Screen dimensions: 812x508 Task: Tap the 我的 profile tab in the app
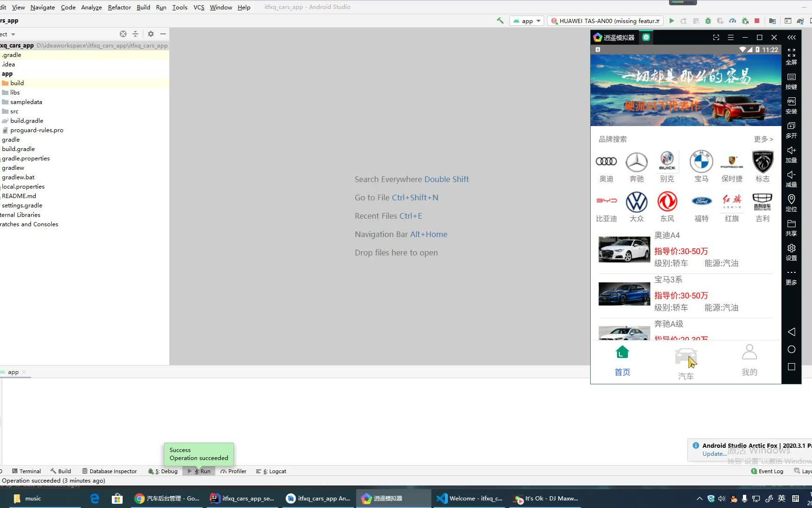749,361
